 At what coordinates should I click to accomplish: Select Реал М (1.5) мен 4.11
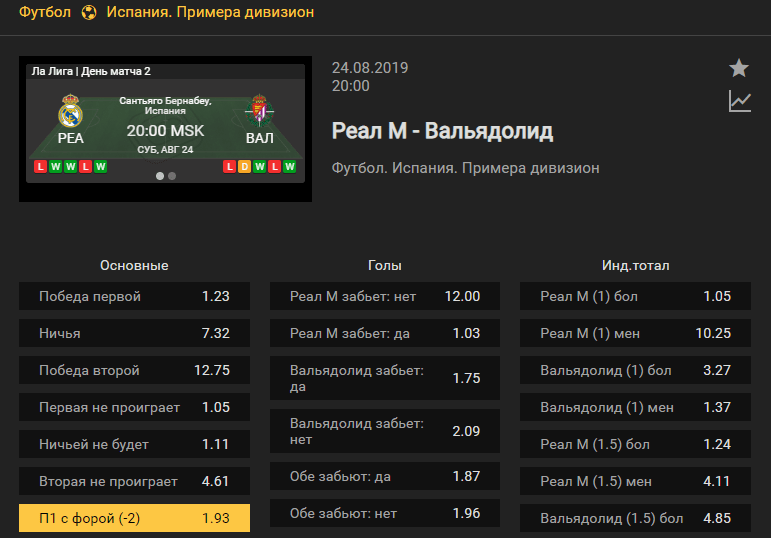(x=635, y=481)
